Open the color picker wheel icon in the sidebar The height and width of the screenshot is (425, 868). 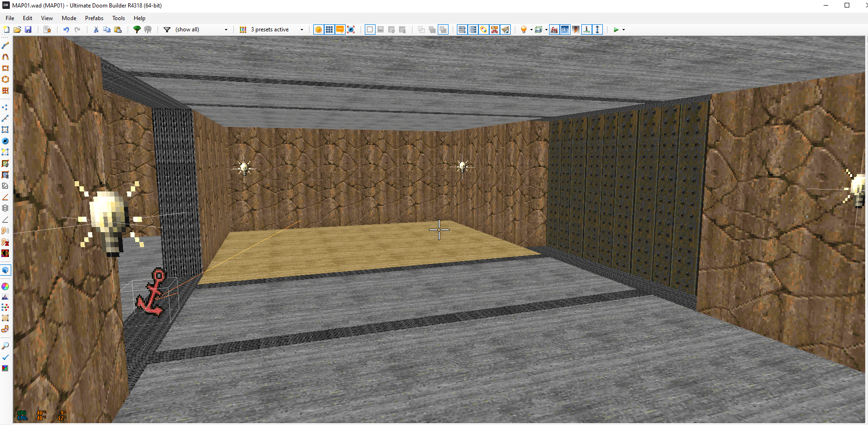6,286
